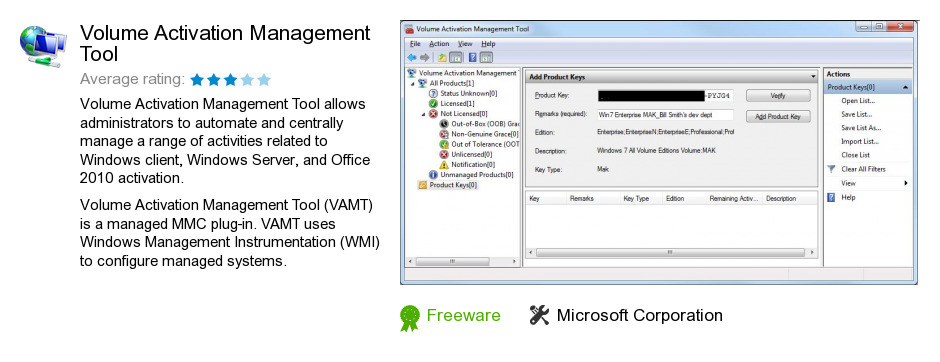Click the filter funnel icon beside Clear All Filters

point(831,169)
